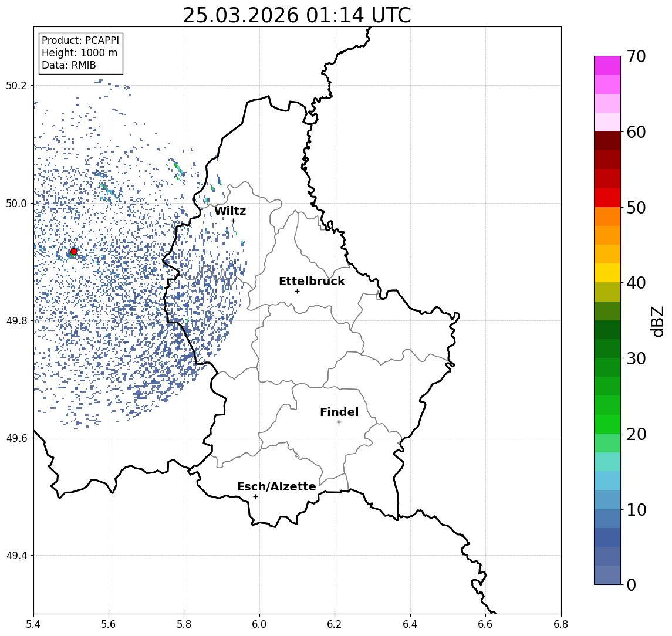Image resolution: width=672 pixels, height=636 pixels.
Task: Click the latitude tick label '50.0'
Action: (16, 203)
